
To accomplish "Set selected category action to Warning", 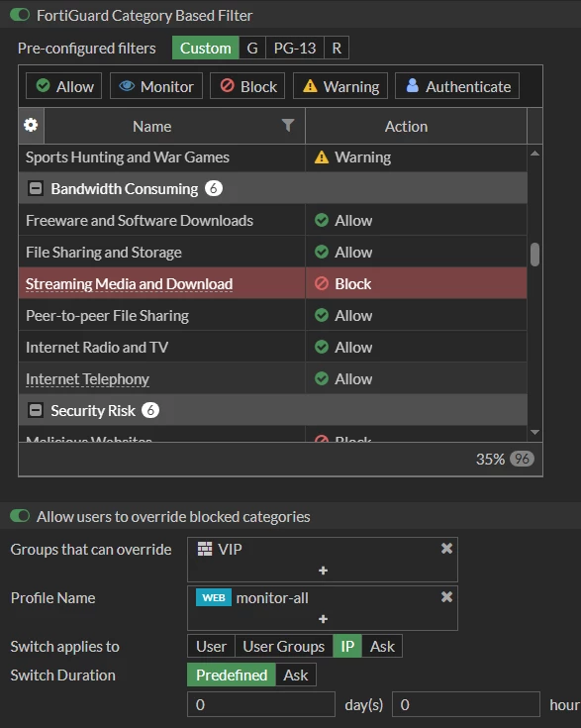I will click(340, 86).
